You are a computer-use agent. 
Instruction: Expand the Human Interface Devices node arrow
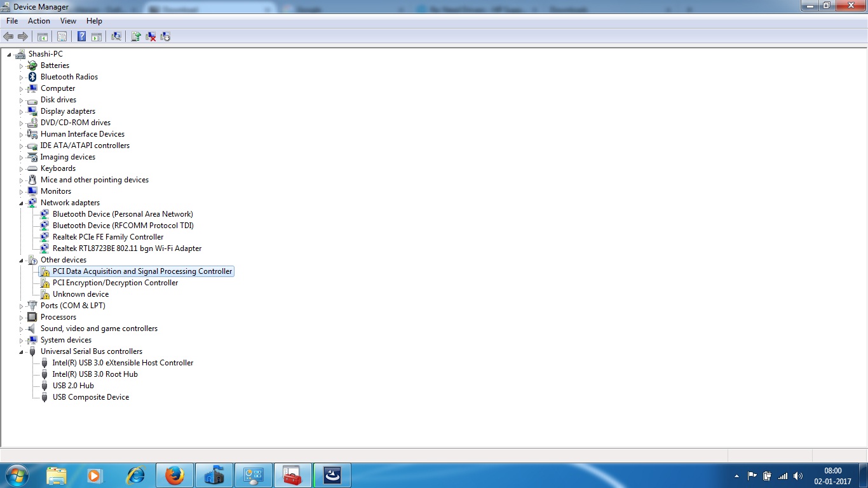[x=21, y=135]
